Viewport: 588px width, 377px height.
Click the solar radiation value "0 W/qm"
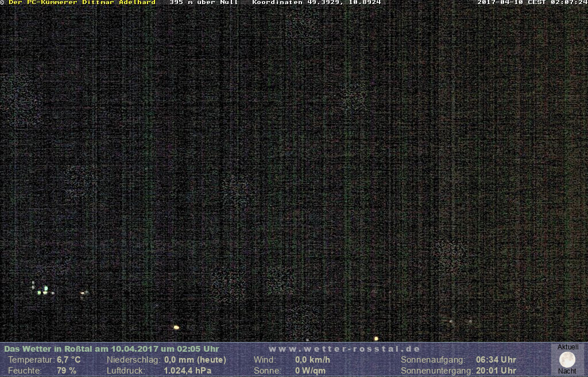[x=310, y=371]
